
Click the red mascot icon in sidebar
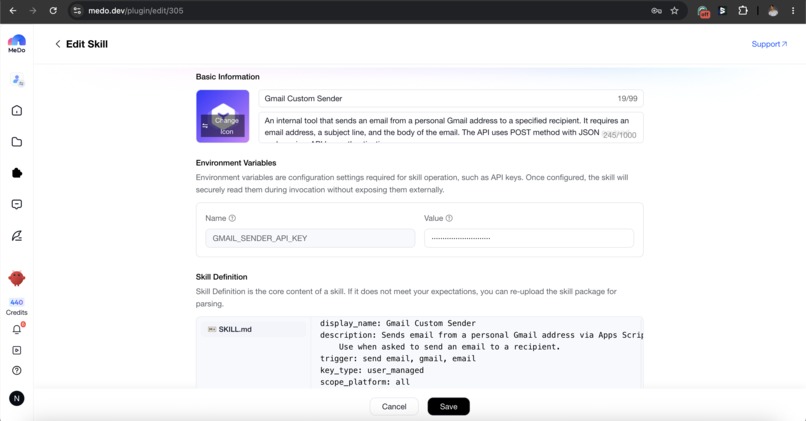point(17,278)
